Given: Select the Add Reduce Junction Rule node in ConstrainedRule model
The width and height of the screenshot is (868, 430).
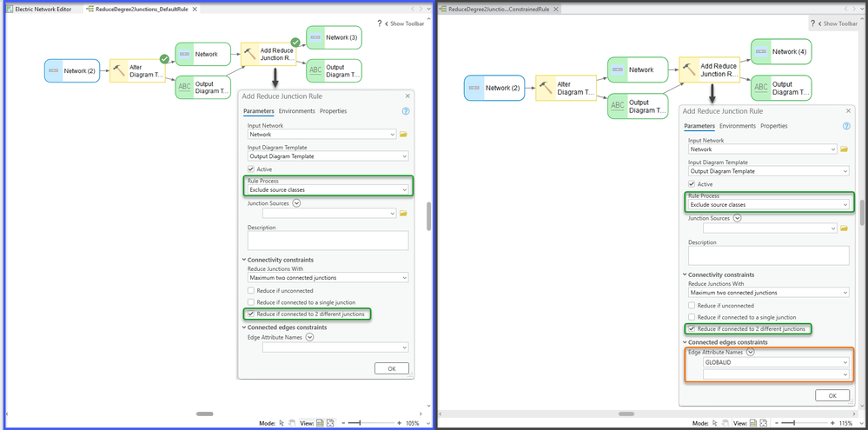Looking at the screenshot, I should coord(709,69).
